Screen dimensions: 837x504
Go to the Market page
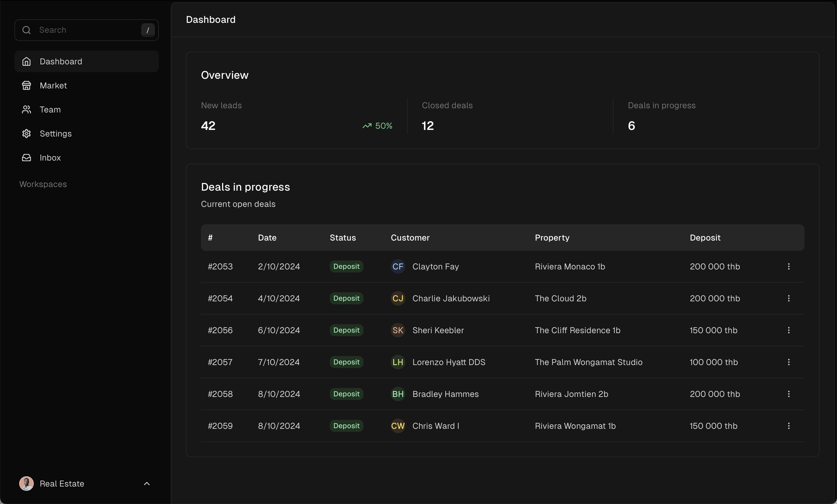point(53,86)
